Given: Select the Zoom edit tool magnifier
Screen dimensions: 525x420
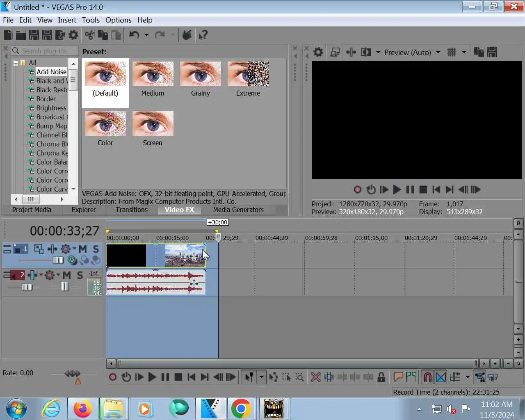Looking at the screenshot, I should [300, 377].
